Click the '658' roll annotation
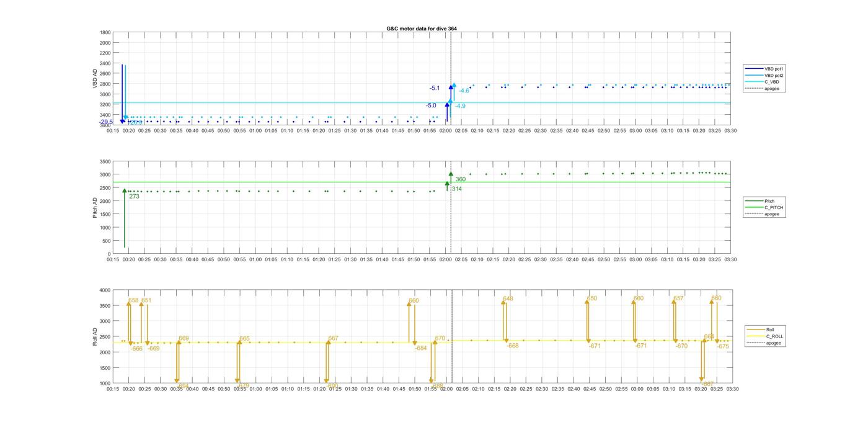This screenshot has width=868, height=430. 133,300
